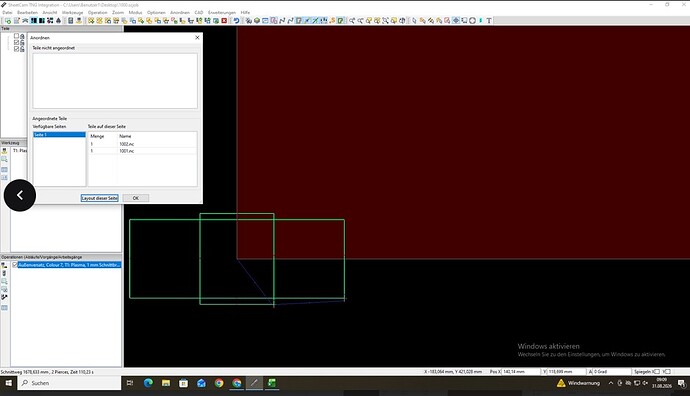Open the notification center icon
Image resolution: width=690 pixels, height=396 pixels.
click(x=681, y=383)
